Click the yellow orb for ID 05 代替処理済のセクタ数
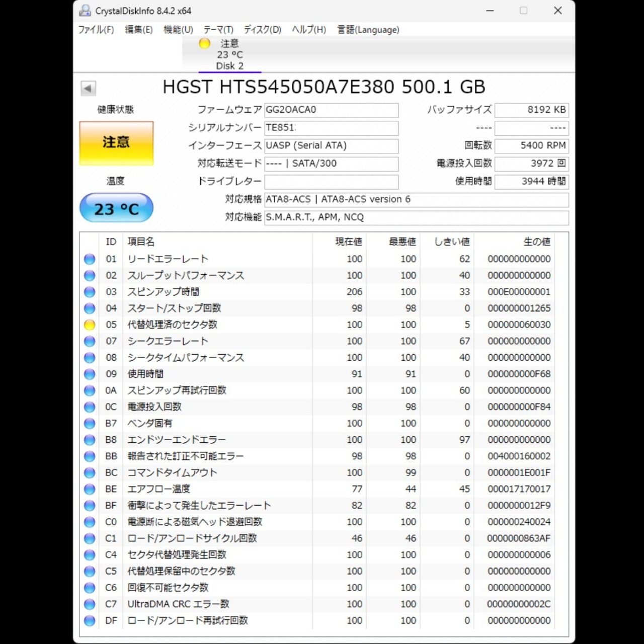 point(90,325)
